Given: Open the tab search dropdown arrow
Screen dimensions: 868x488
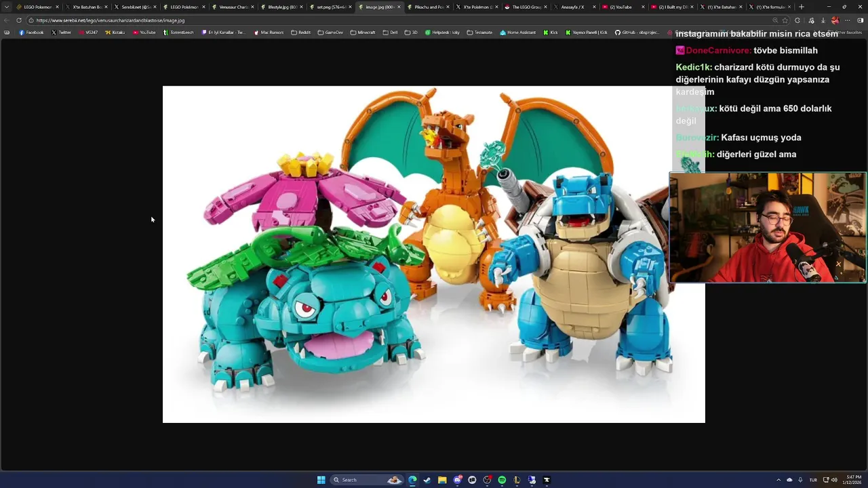Looking at the screenshot, I should point(6,7).
